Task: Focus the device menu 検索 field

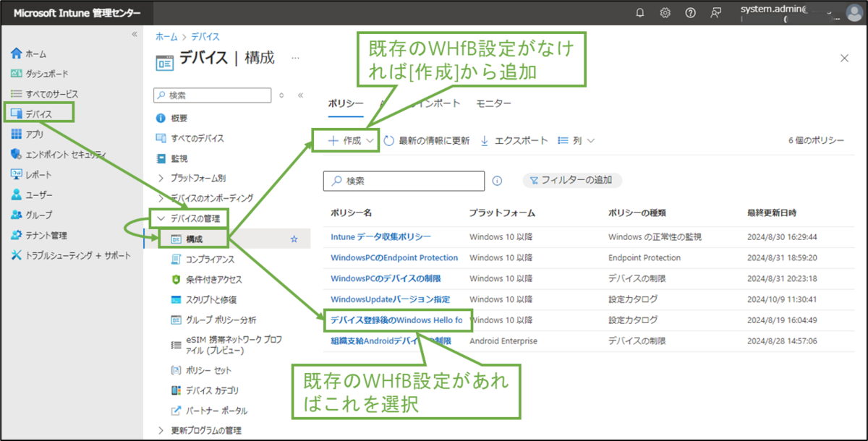Action: tap(213, 95)
